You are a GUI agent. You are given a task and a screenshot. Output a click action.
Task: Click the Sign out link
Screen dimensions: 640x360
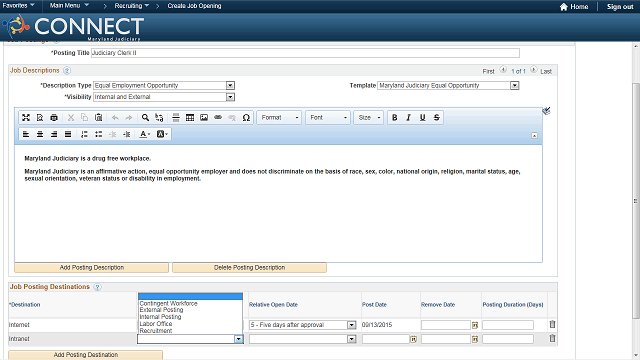[x=620, y=7]
